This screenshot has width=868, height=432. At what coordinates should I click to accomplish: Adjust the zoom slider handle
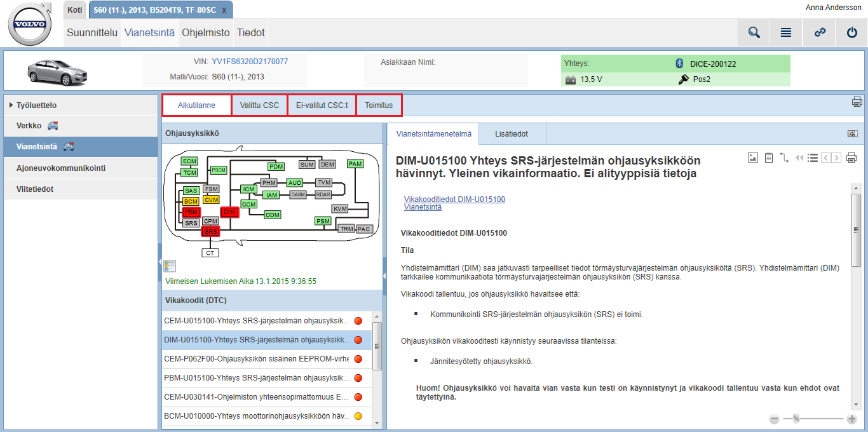(796, 419)
